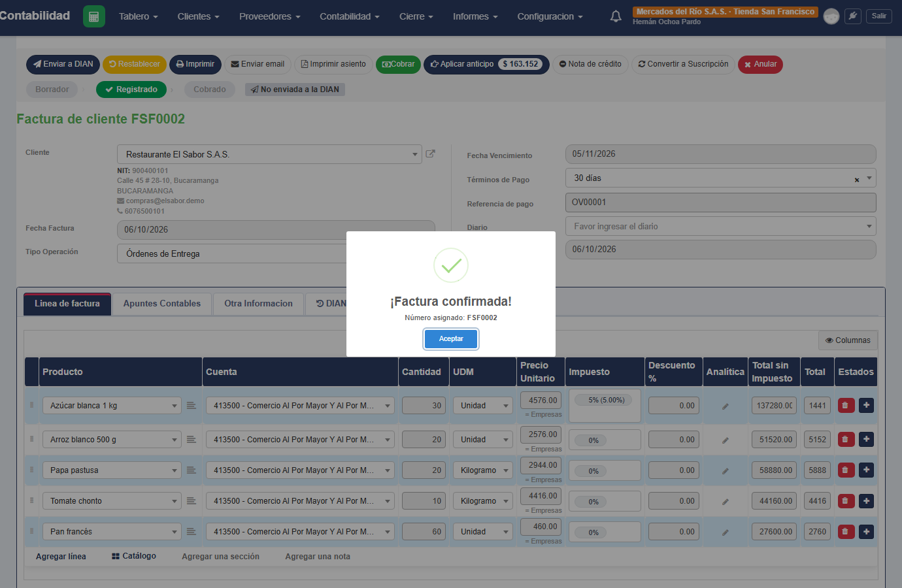Select the 5% tax tag on Azúcar row
The image size is (902, 588).
click(603, 400)
